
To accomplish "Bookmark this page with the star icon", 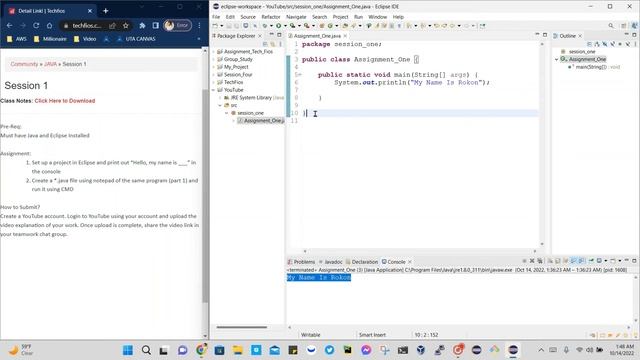I will (126, 25).
